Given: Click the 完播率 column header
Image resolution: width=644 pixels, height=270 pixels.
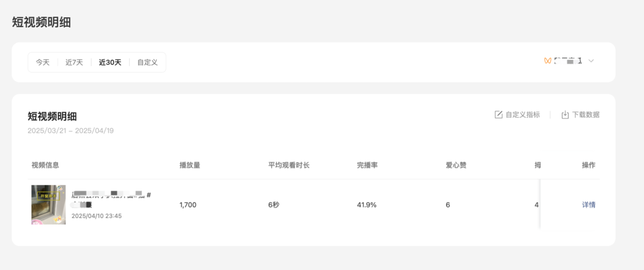Looking at the screenshot, I should 367,165.
